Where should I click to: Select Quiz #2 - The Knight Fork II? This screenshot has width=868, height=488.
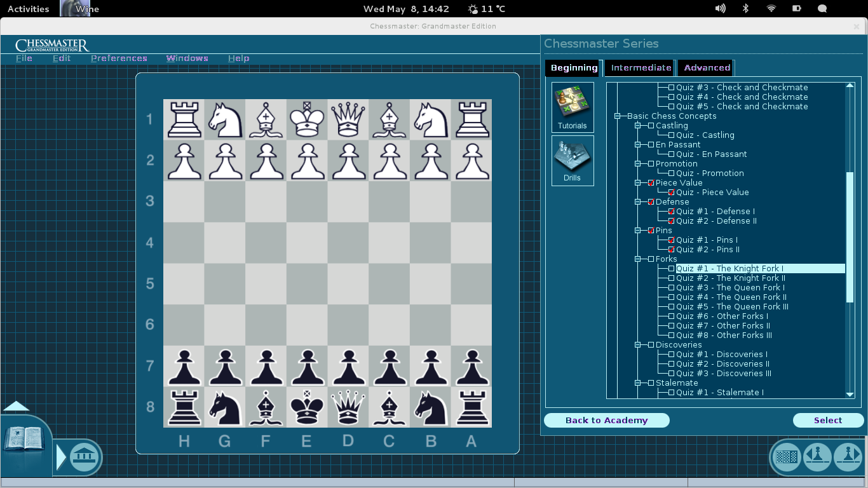tap(730, 278)
